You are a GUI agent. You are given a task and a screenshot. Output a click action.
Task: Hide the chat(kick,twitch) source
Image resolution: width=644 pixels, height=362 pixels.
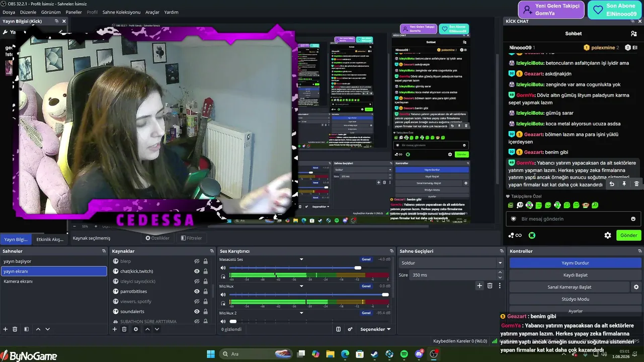pos(197,271)
